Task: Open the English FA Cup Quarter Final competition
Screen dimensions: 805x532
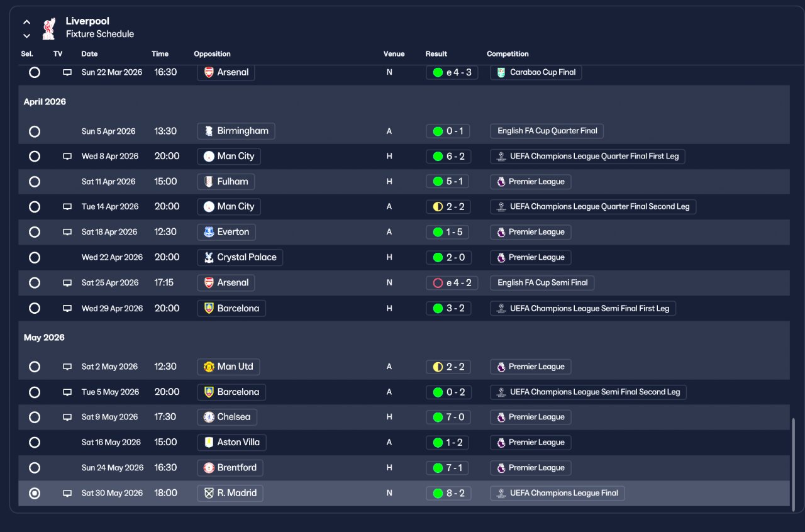Action: tap(547, 131)
